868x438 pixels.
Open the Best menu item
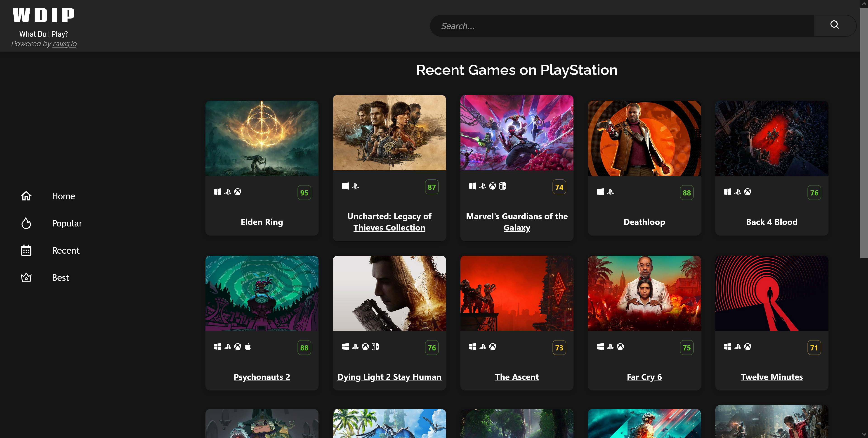[x=60, y=278]
